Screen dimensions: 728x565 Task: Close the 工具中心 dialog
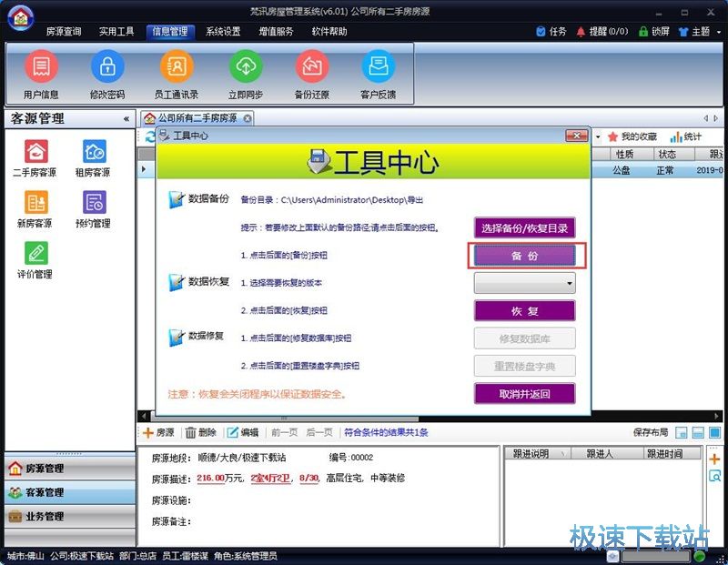(577, 136)
